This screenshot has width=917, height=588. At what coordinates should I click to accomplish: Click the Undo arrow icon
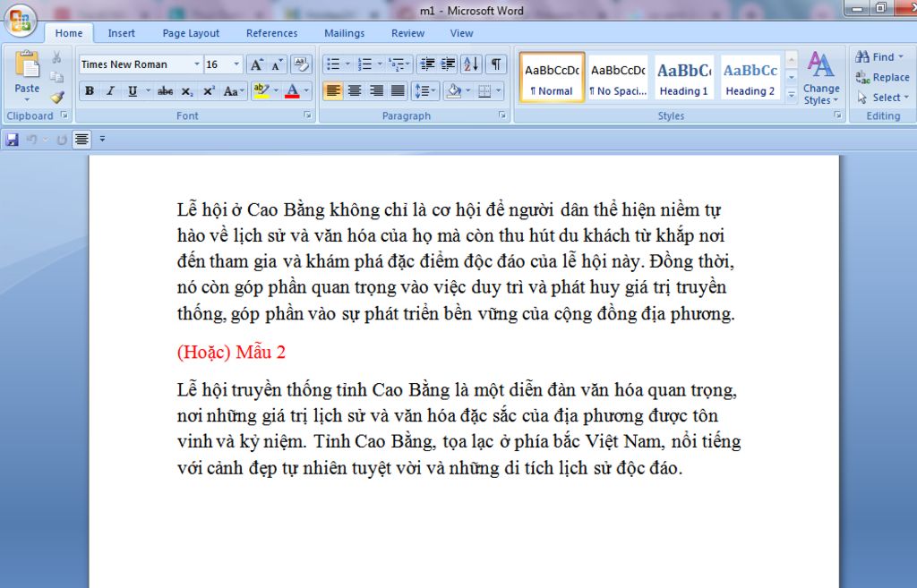click(31, 139)
